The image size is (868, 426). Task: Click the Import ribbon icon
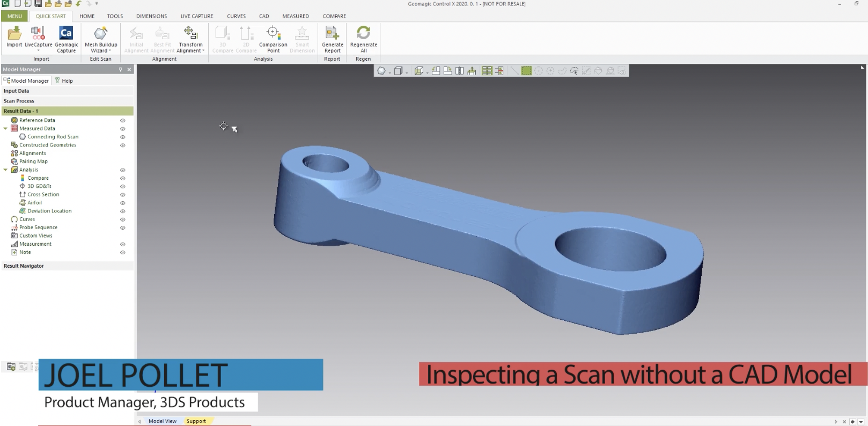(x=14, y=33)
